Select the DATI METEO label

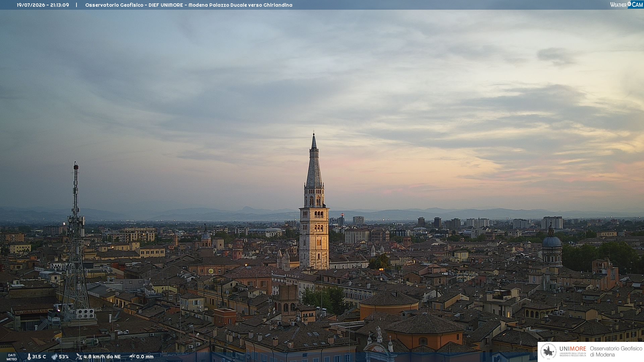tap(12, 357)
